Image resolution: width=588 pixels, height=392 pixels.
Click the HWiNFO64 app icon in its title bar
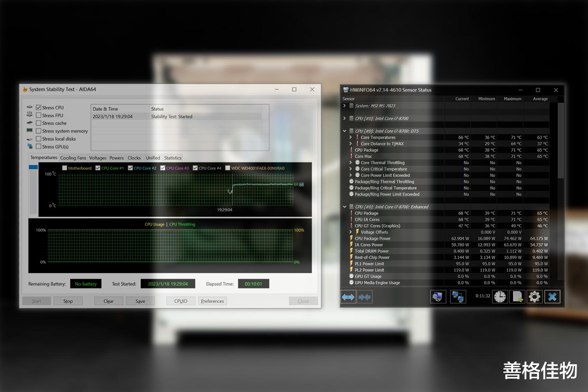pyautogui.click(x=346, y=90)
